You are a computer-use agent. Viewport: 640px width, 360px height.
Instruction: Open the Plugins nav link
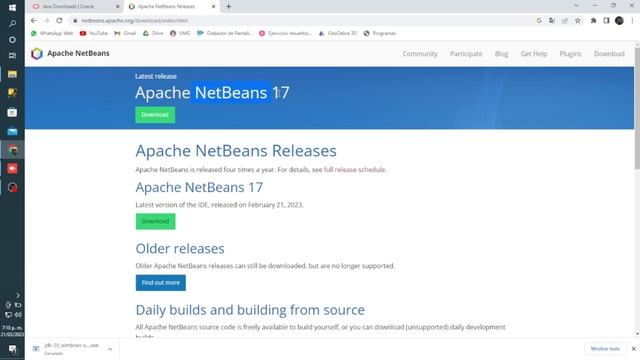tap(570, 54)
